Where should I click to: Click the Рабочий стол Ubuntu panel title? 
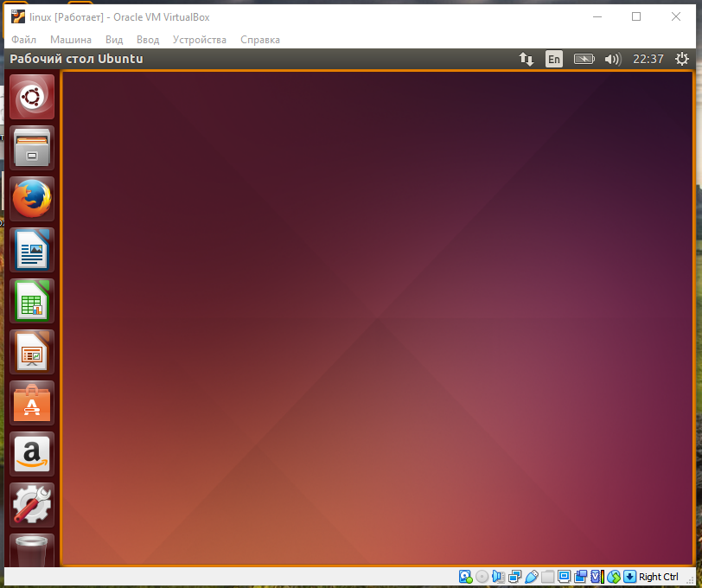pyautogui.click(x=77, y=59)
